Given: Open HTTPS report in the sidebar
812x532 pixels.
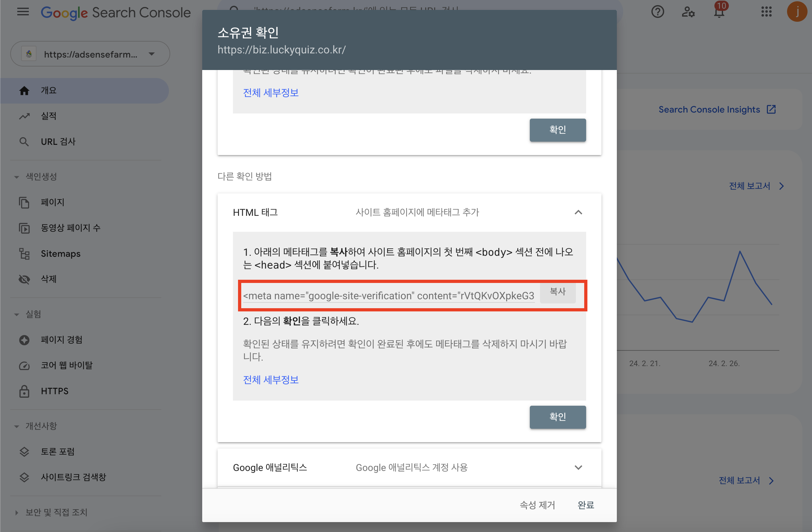Looking at the screenshot, I should [84, 391].
